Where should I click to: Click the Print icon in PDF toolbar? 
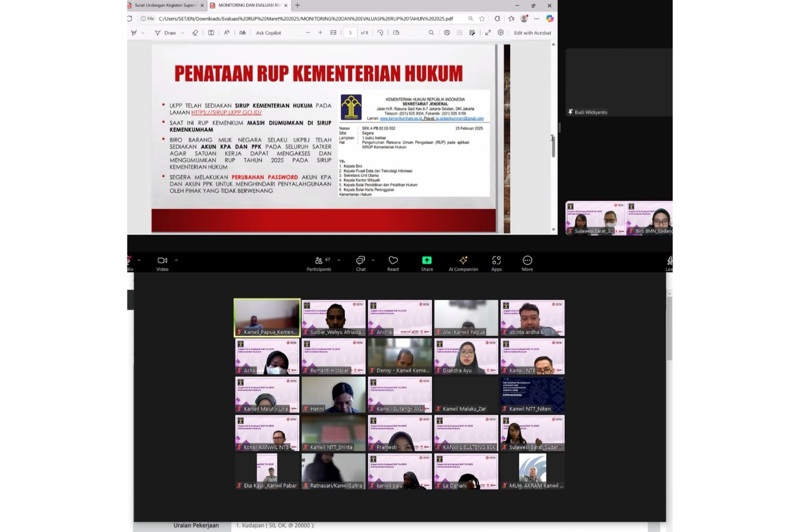point(446,33)
